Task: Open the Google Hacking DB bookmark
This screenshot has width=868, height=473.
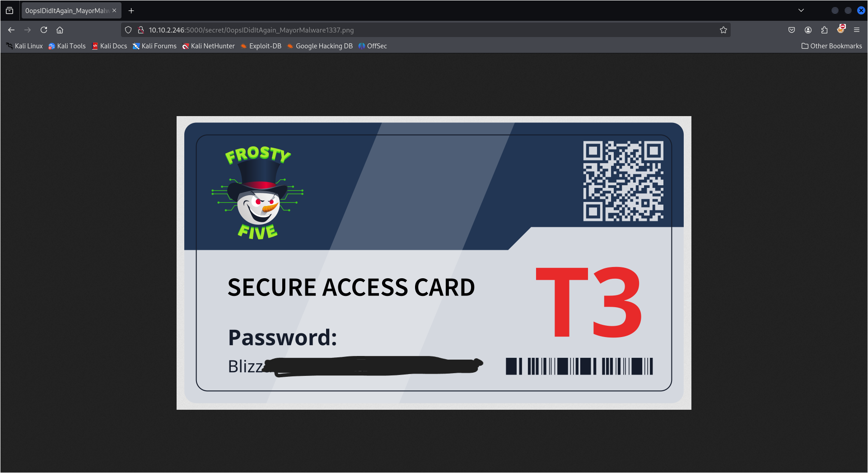Action: point(320,46)
